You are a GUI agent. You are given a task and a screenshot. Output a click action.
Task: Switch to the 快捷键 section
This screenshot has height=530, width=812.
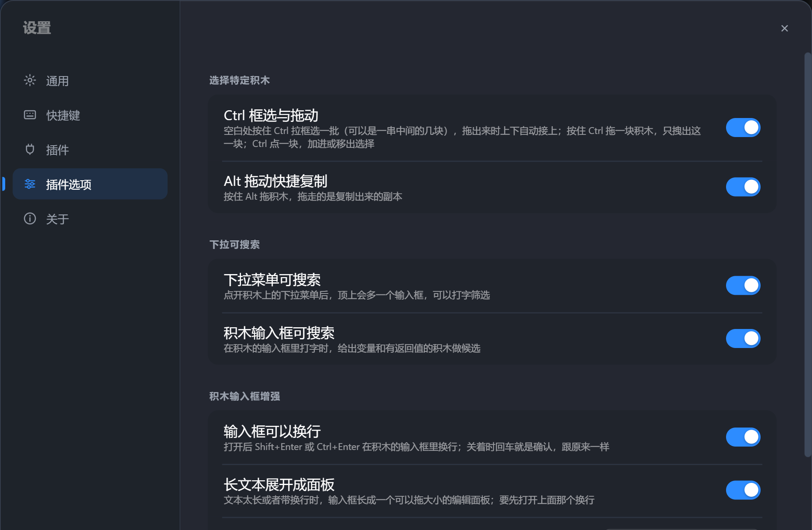tap(90, 115)
